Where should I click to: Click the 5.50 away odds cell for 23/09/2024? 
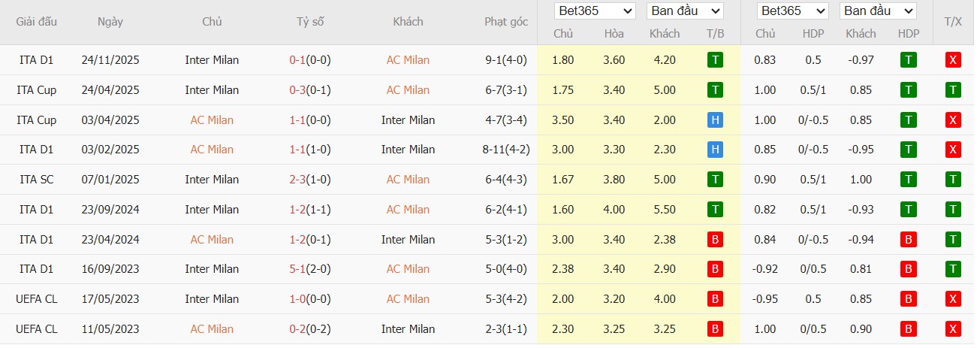tap(664, 210)
